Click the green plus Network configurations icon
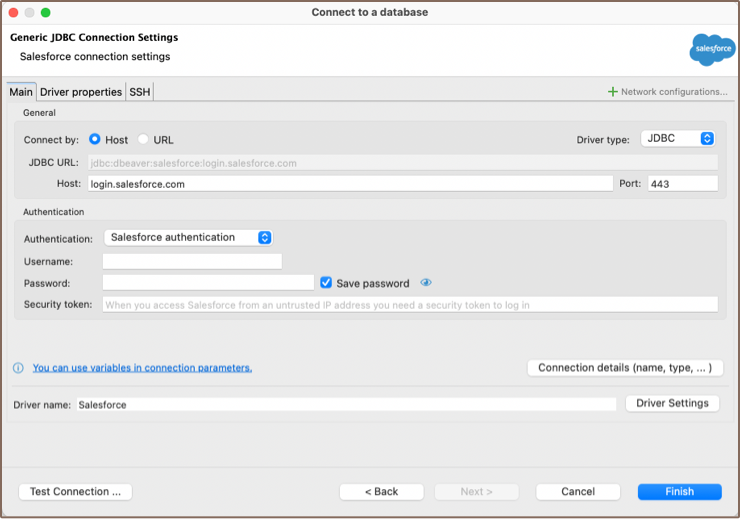740x519 pixels. tap(613, 92)
